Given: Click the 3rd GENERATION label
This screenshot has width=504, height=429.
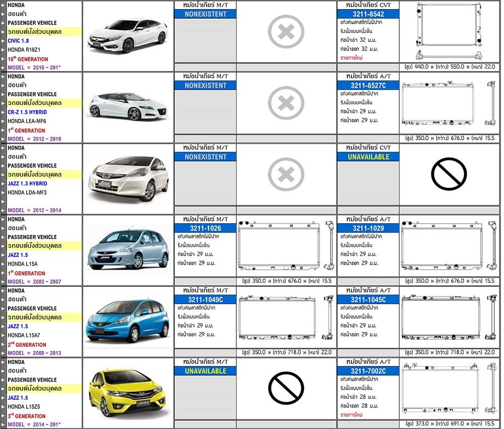Looking at the screenshot, I should [27, 416].
